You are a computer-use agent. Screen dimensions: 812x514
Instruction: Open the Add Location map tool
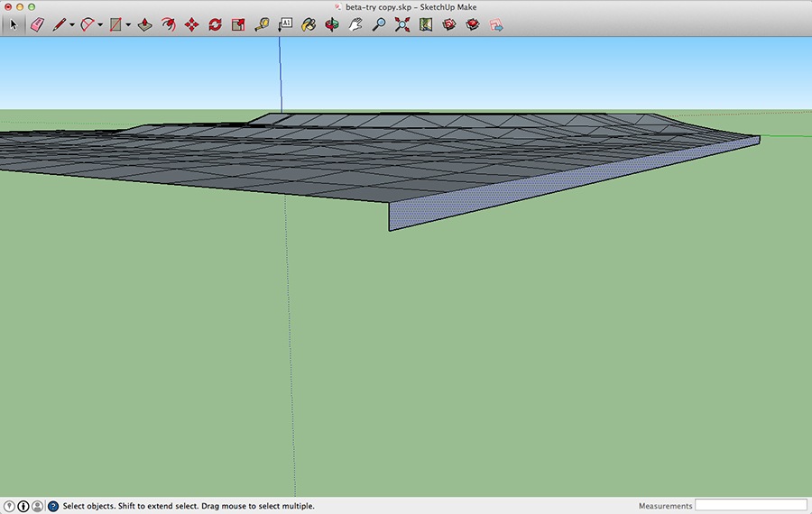point(426,24)
